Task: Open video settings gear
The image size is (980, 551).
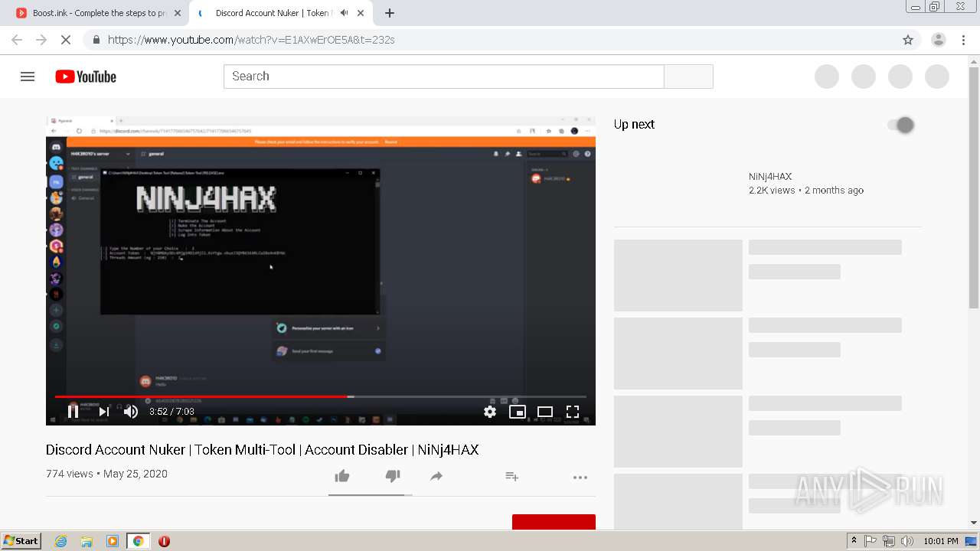Action: pos(490,412)
